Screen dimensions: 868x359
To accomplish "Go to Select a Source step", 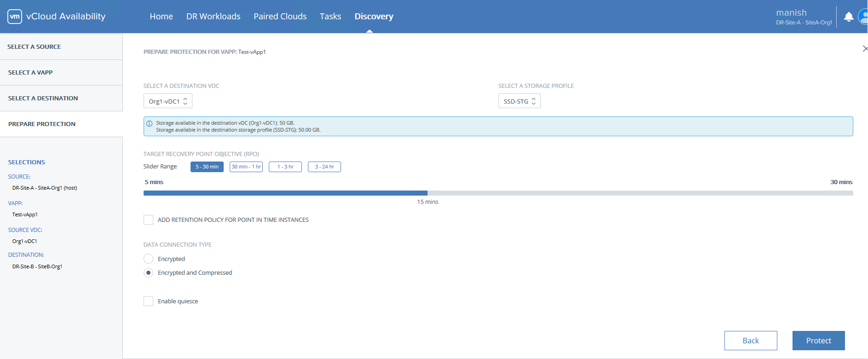I will pos(61,46).
